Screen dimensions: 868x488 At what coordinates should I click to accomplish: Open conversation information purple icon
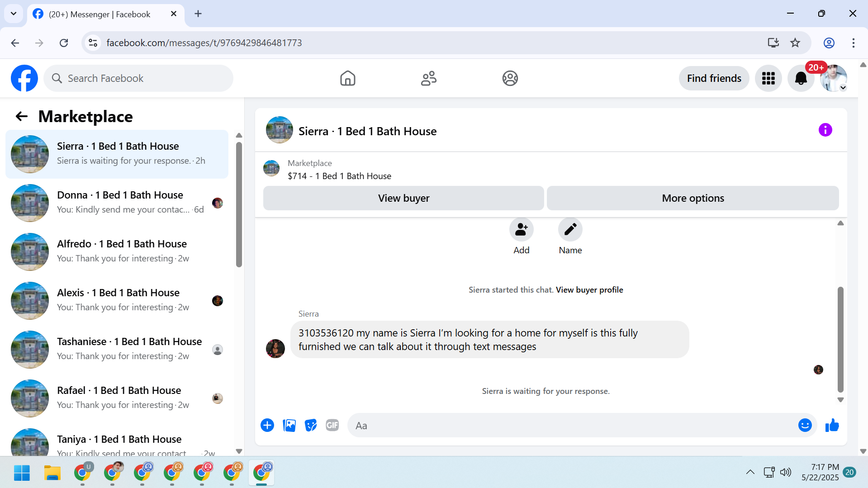point(825,130)
